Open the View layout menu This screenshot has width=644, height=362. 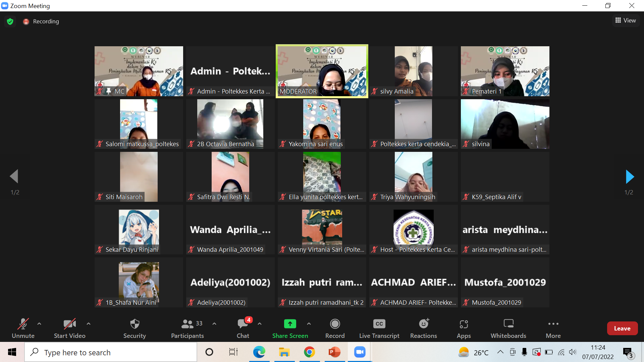[626, 20]
